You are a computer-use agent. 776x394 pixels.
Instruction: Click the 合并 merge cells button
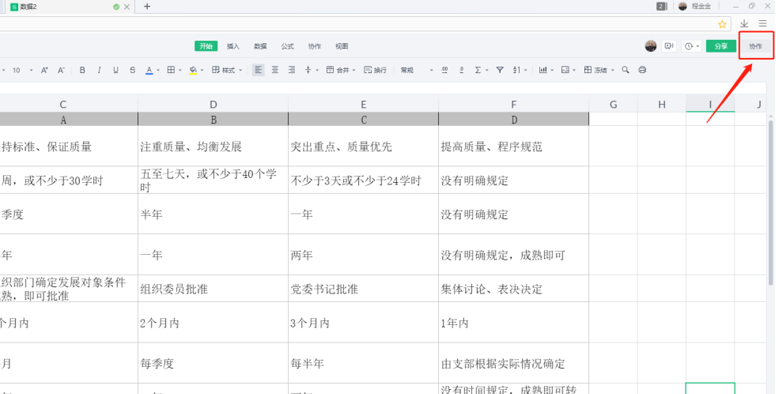(338, 70)
